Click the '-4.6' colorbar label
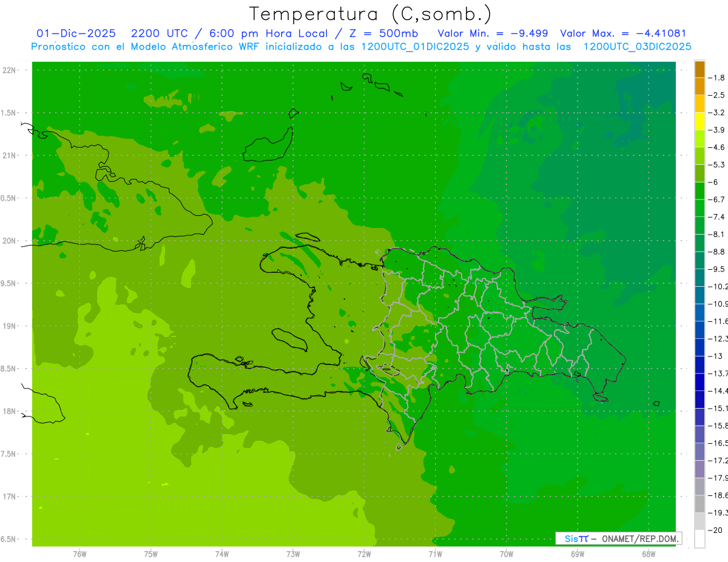Screen dimensions: 728x562 (x=716, y=147)
